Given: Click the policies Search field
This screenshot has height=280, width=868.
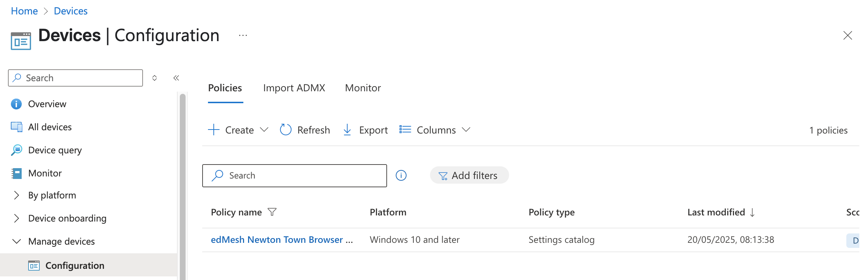Looking at the screenshot, I should pyautogui.click(x=295, y=176).
